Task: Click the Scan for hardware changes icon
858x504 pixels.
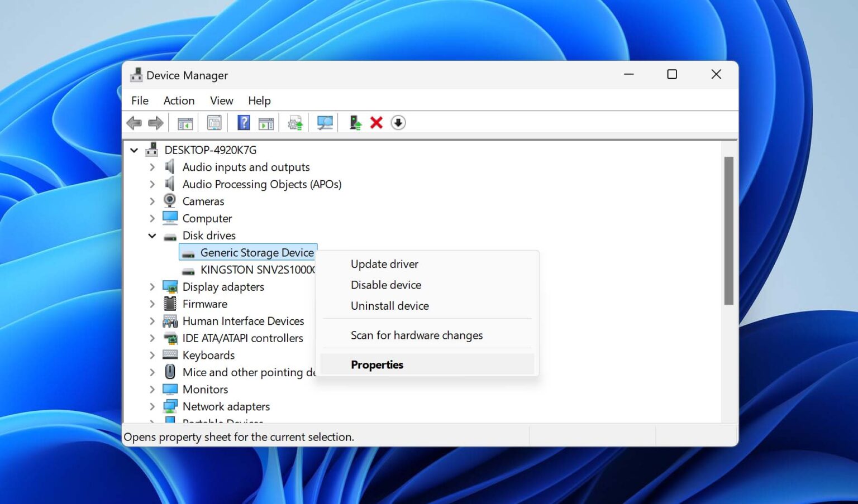Action: click(326, 122)
